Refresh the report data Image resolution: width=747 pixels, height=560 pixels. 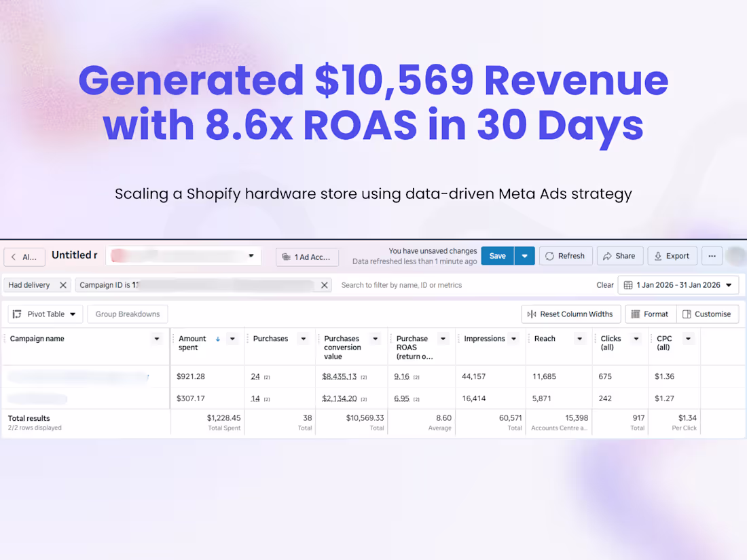[x=566, y=256]
